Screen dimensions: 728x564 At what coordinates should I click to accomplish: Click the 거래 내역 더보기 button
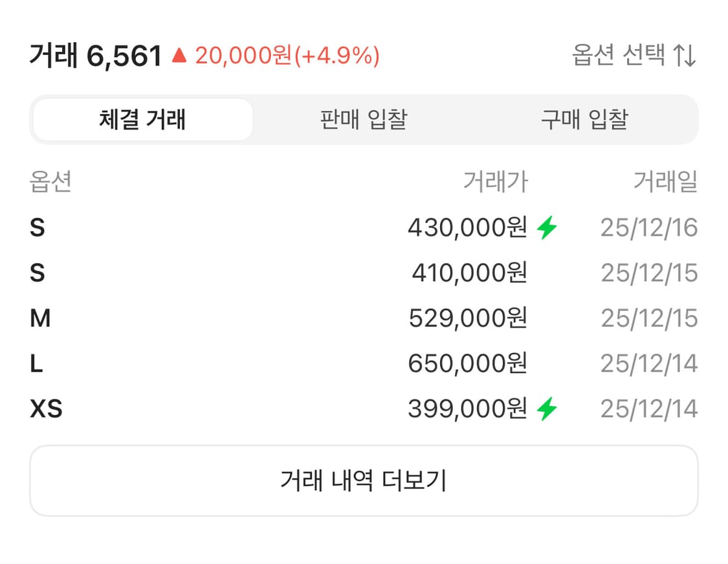click(x=364, y=479)
